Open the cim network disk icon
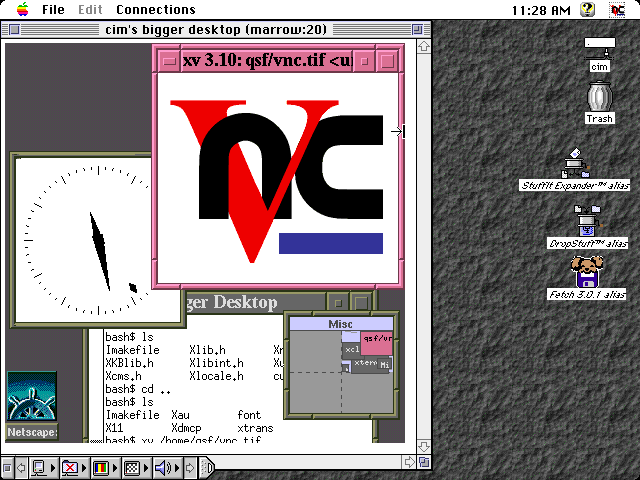Screen dimensions: 640x480 600,54
